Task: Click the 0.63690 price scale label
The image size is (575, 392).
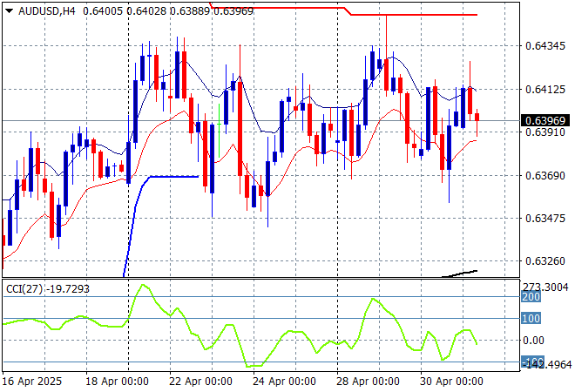Action: [x=545, y=176]
